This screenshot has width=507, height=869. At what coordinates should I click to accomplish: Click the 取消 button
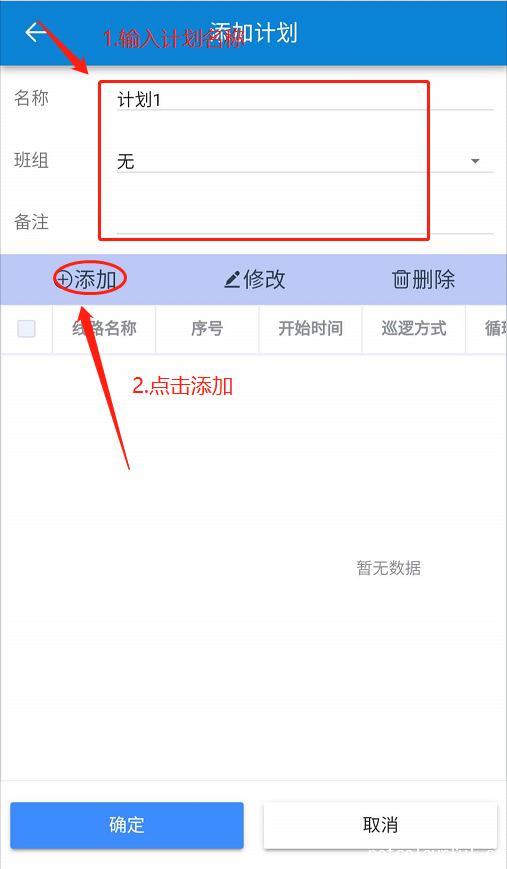380,825
